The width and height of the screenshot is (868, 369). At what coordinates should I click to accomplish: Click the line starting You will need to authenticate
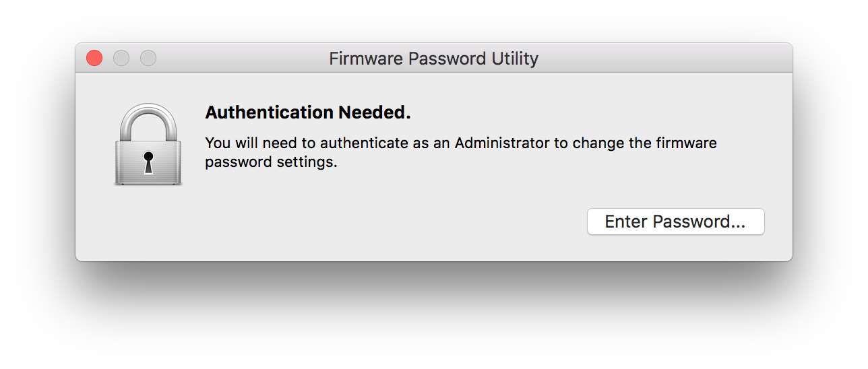(460, 143)
